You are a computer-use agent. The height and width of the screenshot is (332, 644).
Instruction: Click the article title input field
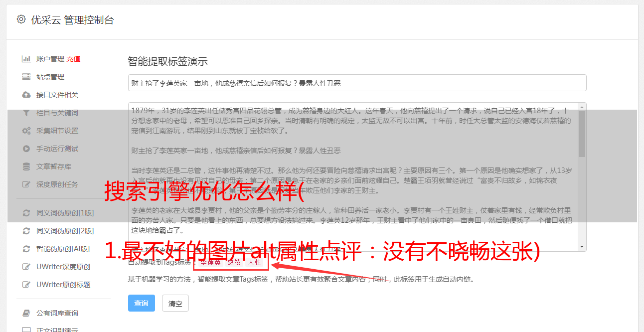(357, 83)
